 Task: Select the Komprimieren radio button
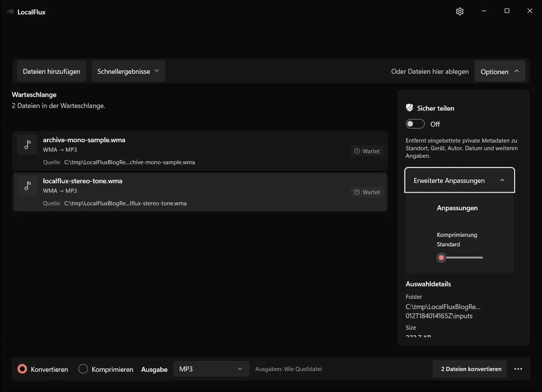coord(83,369)
